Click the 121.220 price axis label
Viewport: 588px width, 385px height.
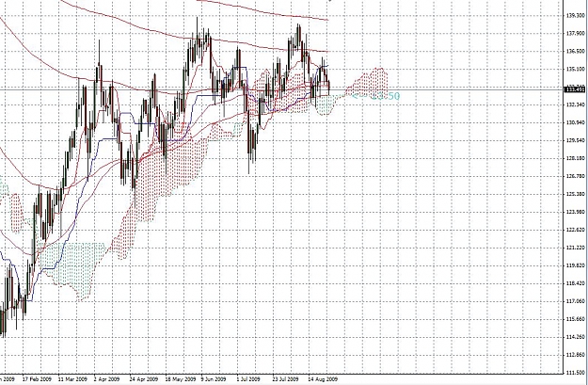576,248
